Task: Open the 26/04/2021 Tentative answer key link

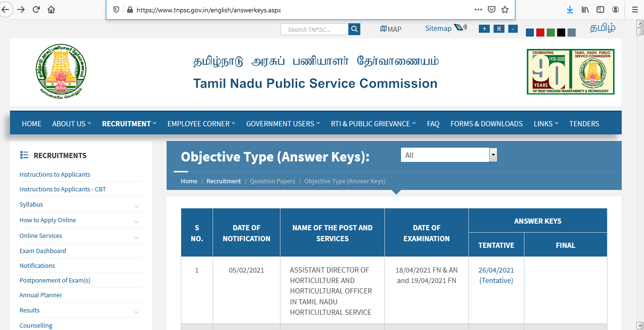Action: click(496, 275)
